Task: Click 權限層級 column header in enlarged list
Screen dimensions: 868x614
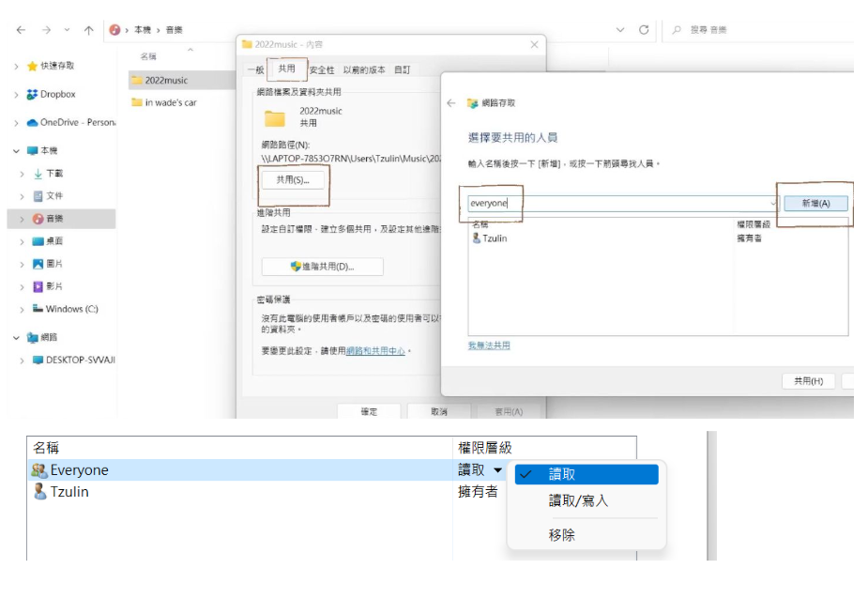Action: click(x=485, y=448)
